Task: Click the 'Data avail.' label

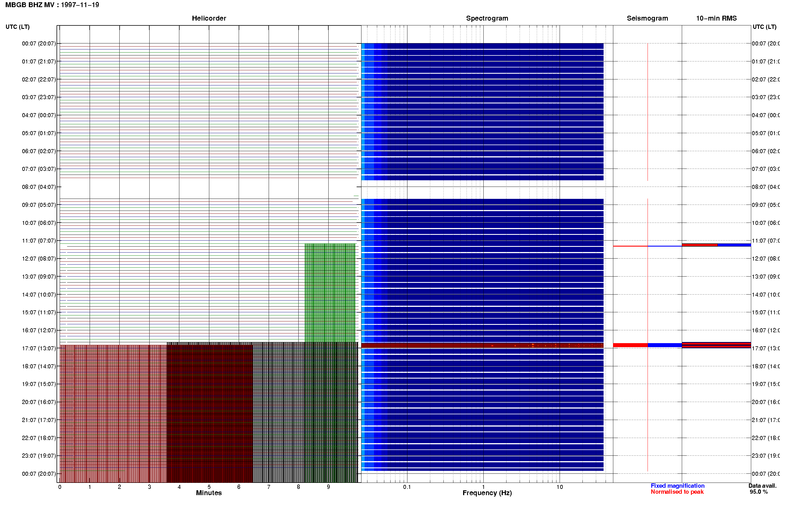Action: pyautogui.click(x=762, y=485)
